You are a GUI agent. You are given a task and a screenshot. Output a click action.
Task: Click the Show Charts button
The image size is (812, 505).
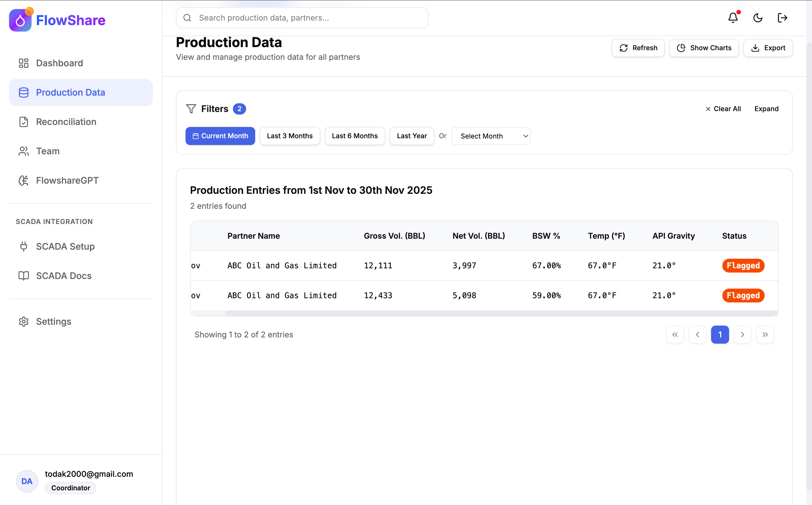pyautogui.click(x=704, y=48)
